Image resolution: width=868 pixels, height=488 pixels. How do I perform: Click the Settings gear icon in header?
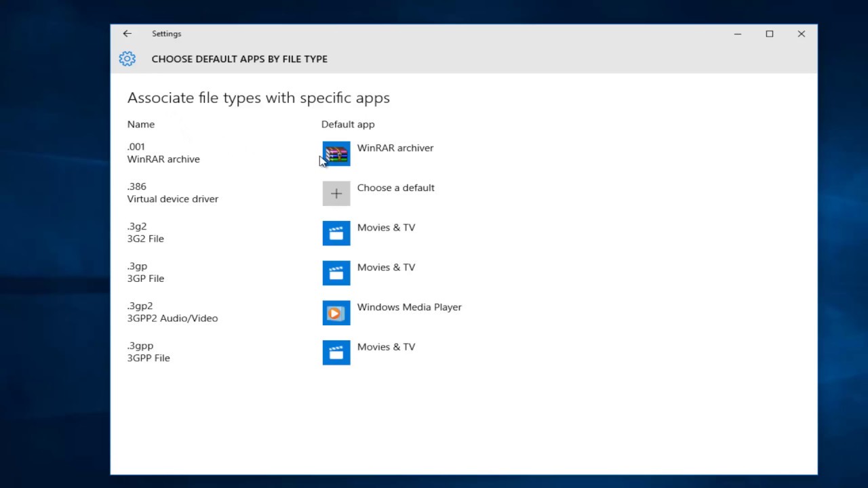pyautogui.click(x=127, y=59)
